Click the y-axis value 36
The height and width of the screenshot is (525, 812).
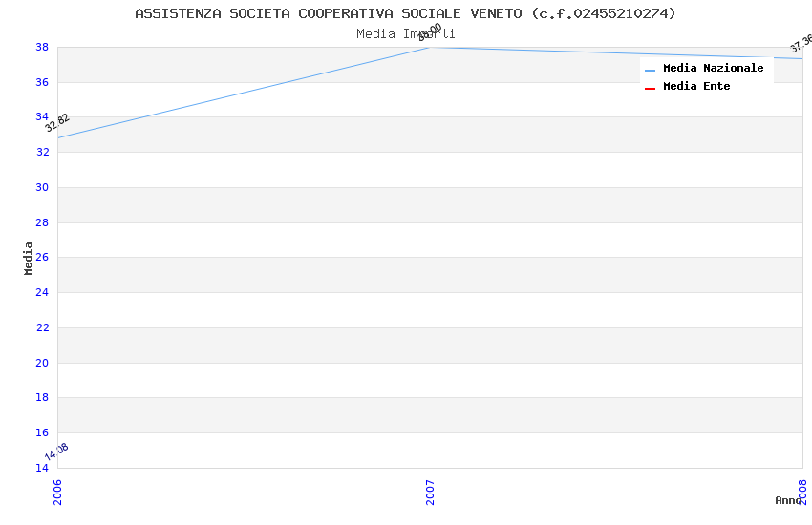click(42, 82)
